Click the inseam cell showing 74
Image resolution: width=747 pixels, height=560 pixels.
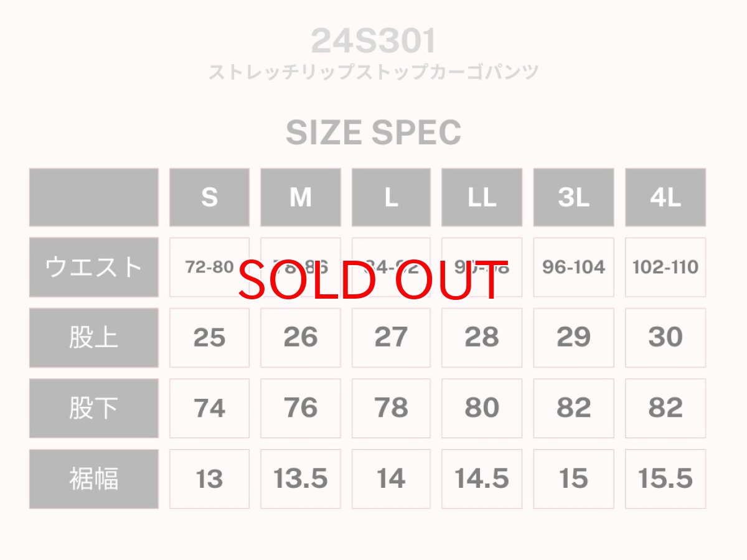pos(209,408)
